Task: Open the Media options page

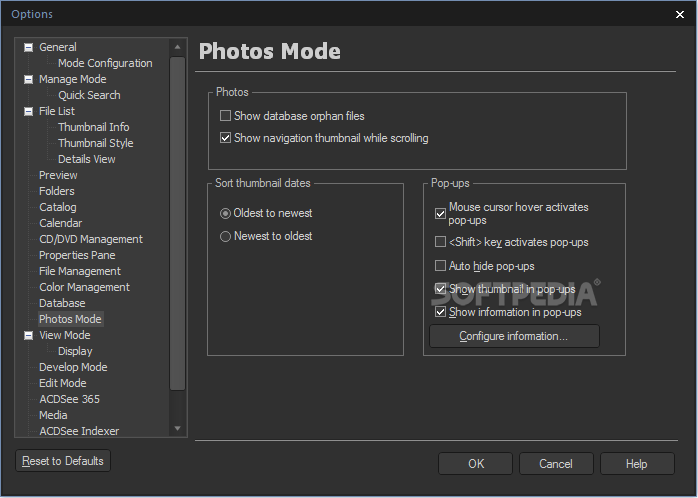Action: [53, 416]
